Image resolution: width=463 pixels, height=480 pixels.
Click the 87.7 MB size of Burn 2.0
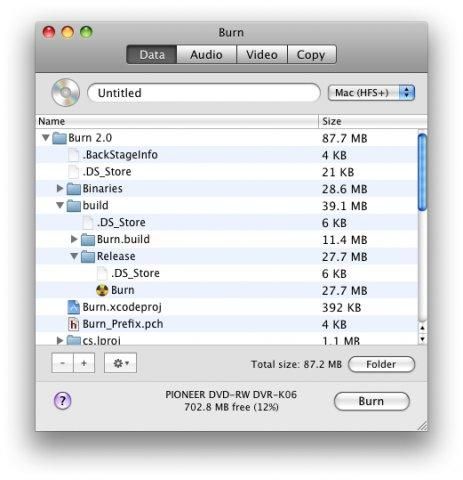pyautogui.click(x=344, y=138)
